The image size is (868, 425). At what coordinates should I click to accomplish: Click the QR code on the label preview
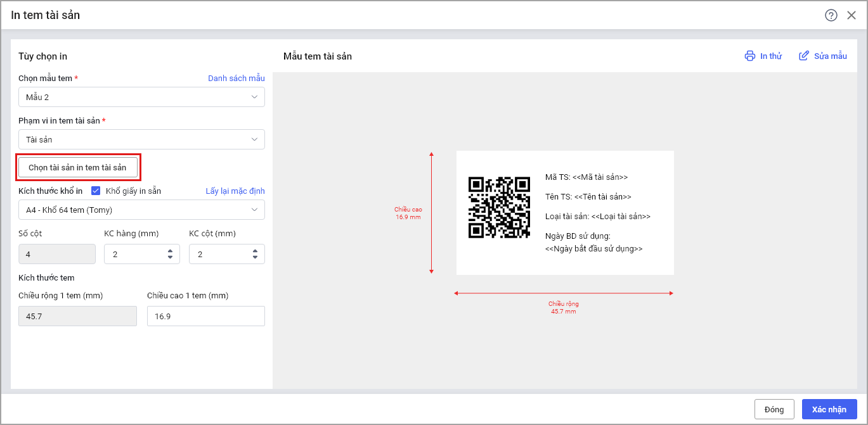(499, 208)
